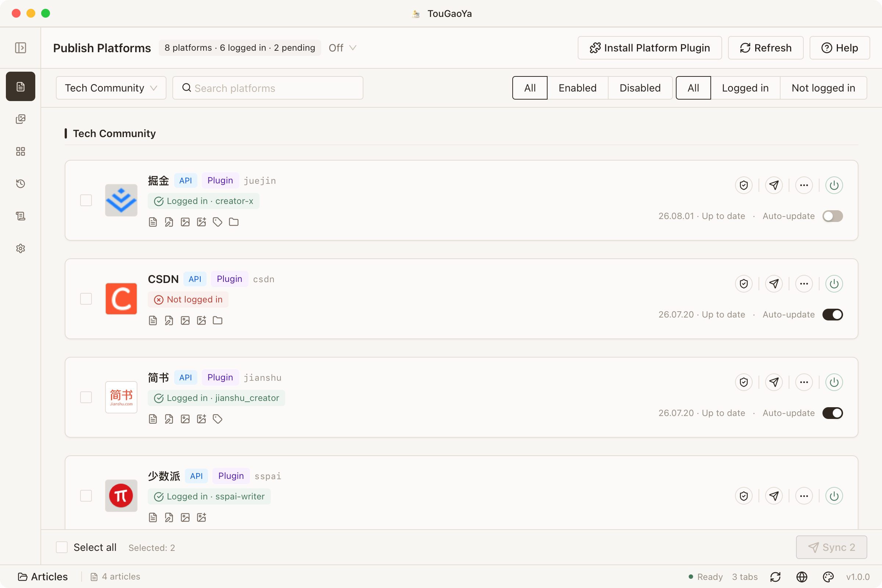Open more options on CSDN card
The image size is (882, 588).
pyautogui.click(x=804, y=284)
